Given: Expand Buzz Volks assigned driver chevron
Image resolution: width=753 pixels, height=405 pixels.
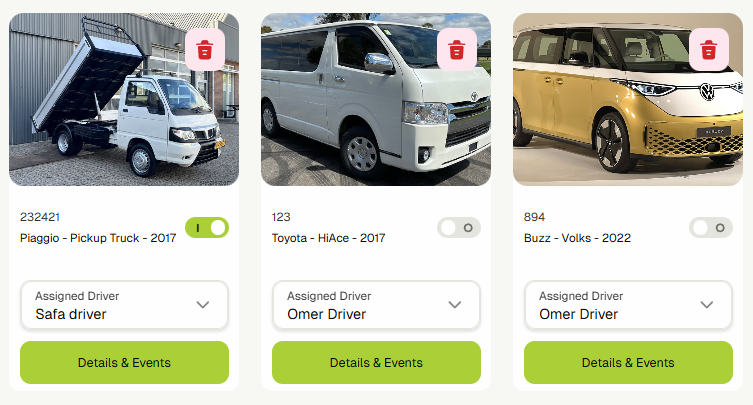Looking at the screenshot, I should click(x=706, y=305).
